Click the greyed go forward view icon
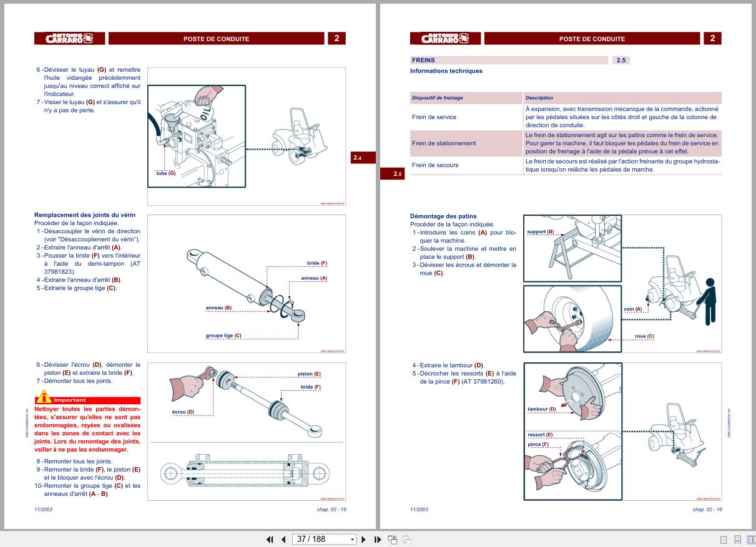This screenshot has height=547, width=756. tap(407, 540)
